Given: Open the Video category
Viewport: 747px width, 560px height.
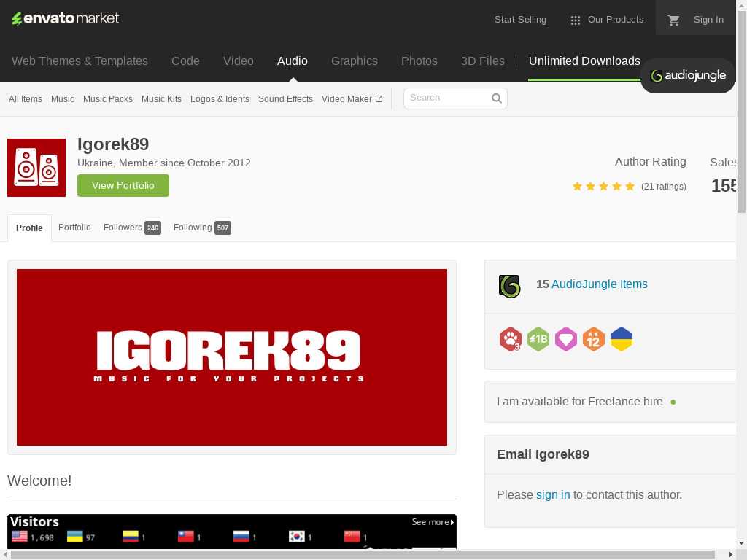Looking at the screenshot, I should (239, 61).
